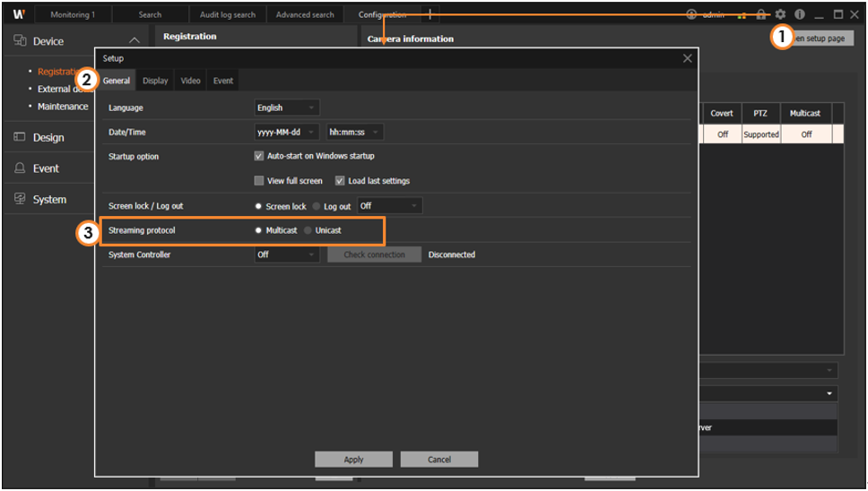This screenshot has height=491, width=868.
Task: Switch to the Display tab in Setup
Action: tap(155, 81)
